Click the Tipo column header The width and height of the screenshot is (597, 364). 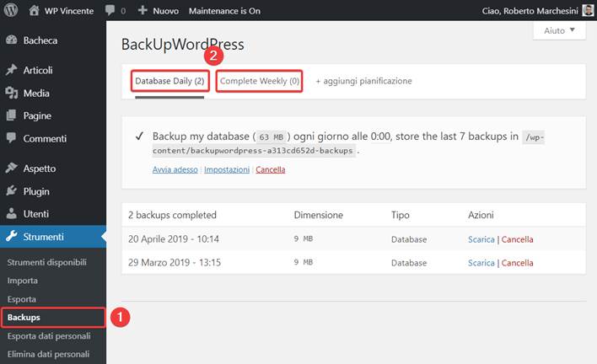coord(401,215)
